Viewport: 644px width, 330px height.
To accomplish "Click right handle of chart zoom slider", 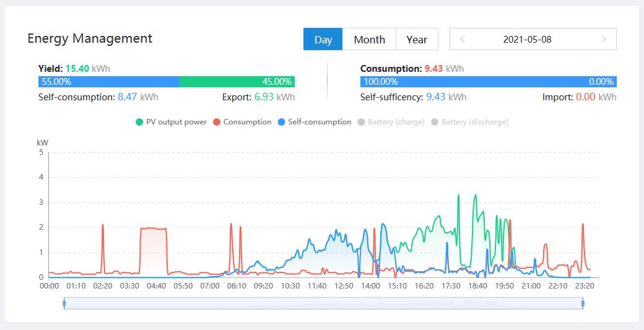I will click(x=583, y=303).
